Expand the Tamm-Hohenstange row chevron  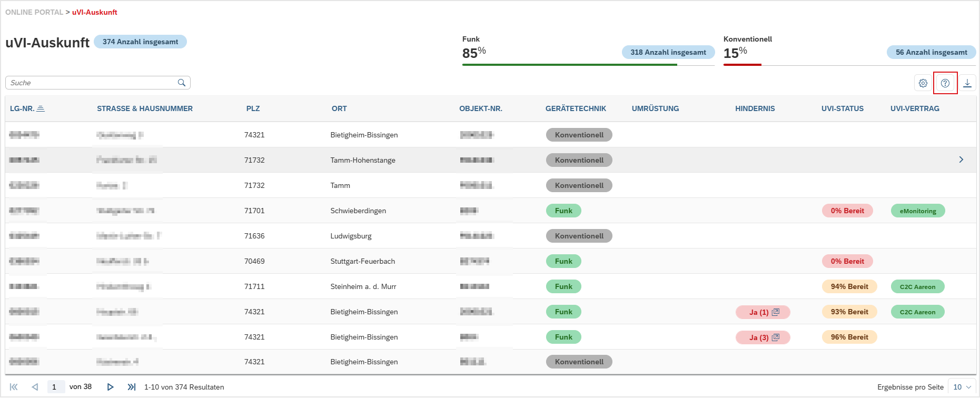tap(961, 160)
